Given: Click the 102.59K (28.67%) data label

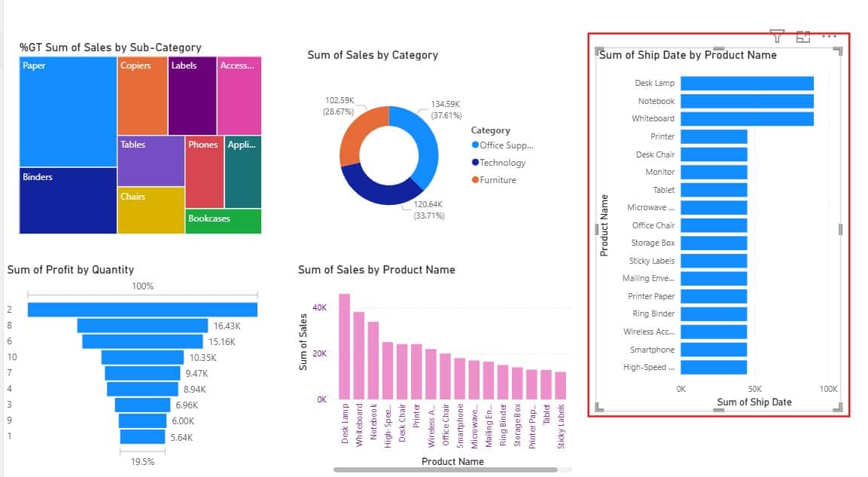Looking at the screenshot, I should pos(339,105).
